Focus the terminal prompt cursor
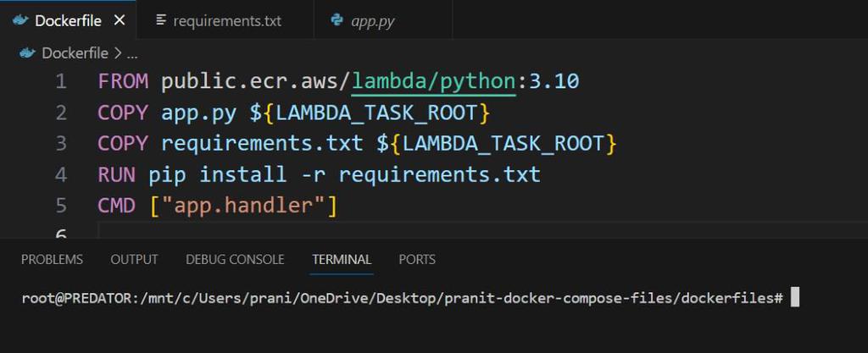Image resolution: width=868 pixels, height=353 pixels. 794,298
